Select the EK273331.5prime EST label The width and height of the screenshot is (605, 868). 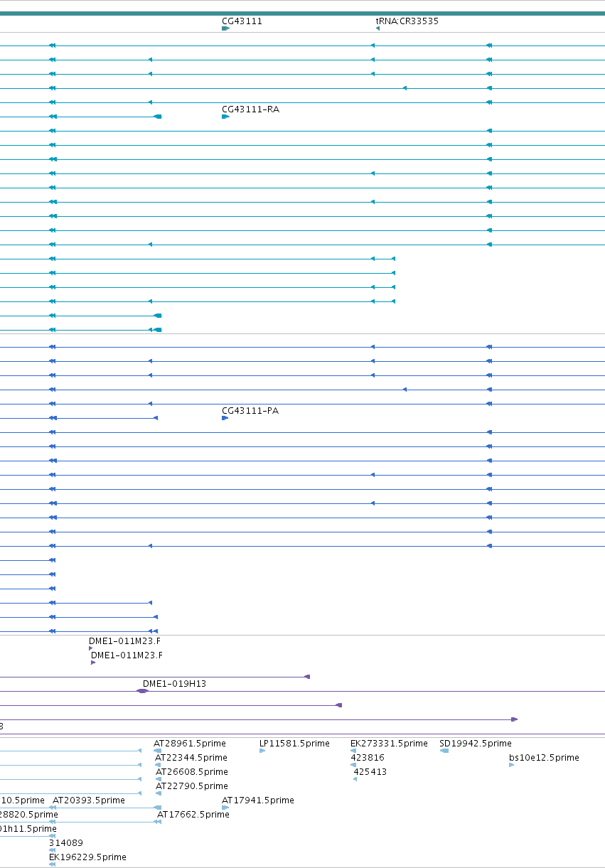coord(389,744)
